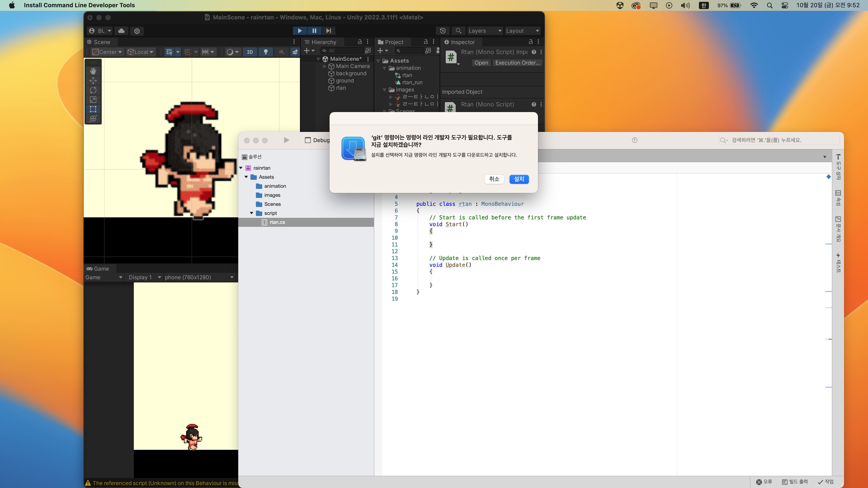
Task: Expand Main Camera in Hierarchy
Action: coord(325,66)
